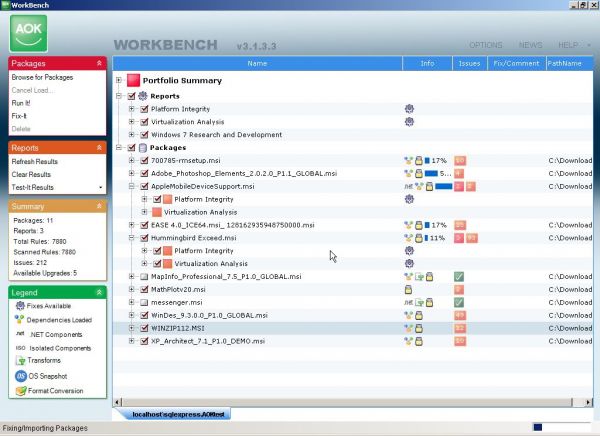Expand the Portfolio Summary node

(119, 80)
